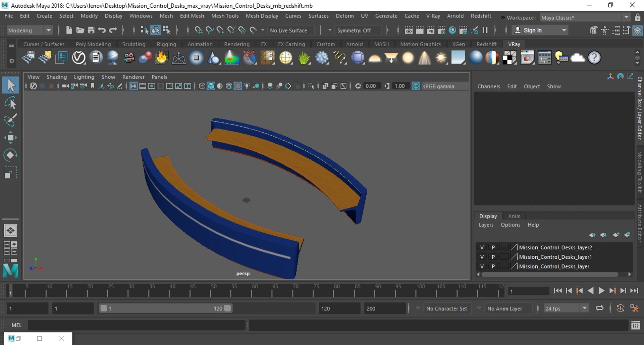The height and width of the screenshot is (345, 644).
Task: Click the V-Ray cloud shelf icon
Action: [578, 58]
